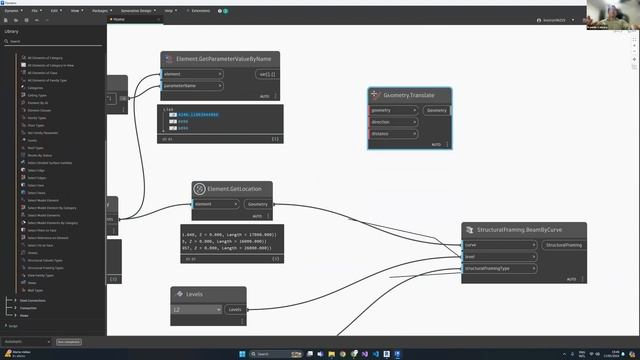640x360 pixels.
Task: Click the Geometry output port of Geometry.Translate
Action: click(437, 110)
